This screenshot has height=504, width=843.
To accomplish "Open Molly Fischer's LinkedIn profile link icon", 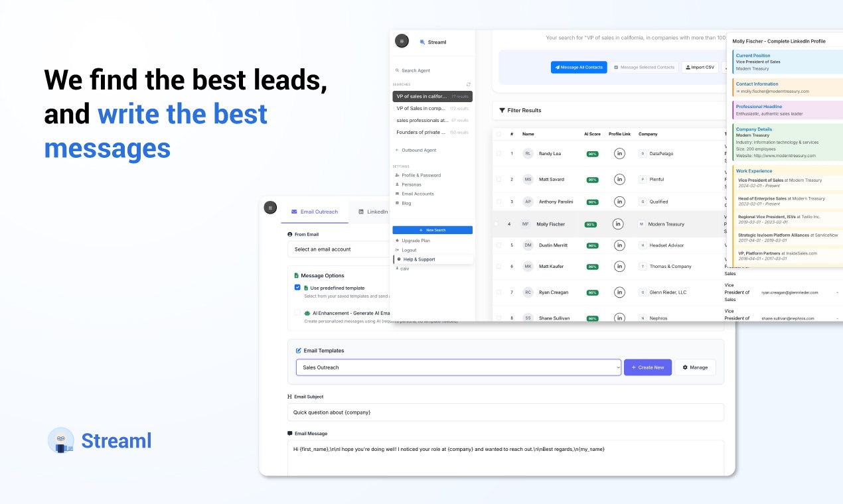I will pos(618,224).
